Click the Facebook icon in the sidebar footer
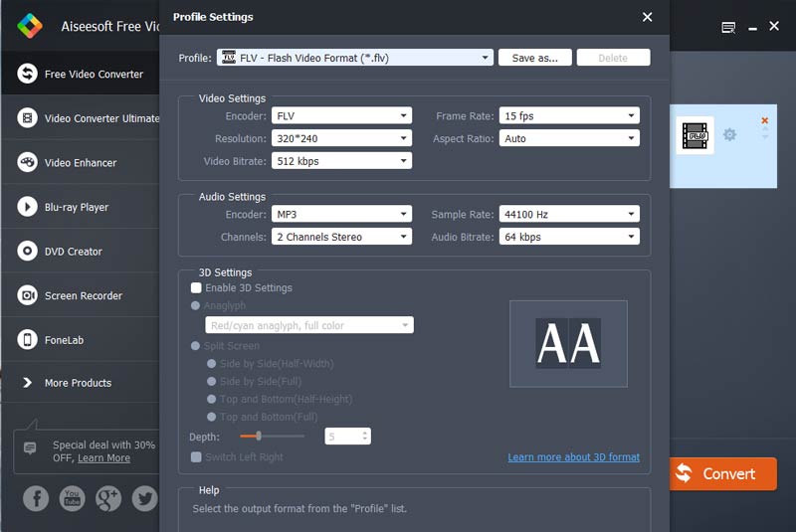 pyautogui.click(x=36, y=498)
